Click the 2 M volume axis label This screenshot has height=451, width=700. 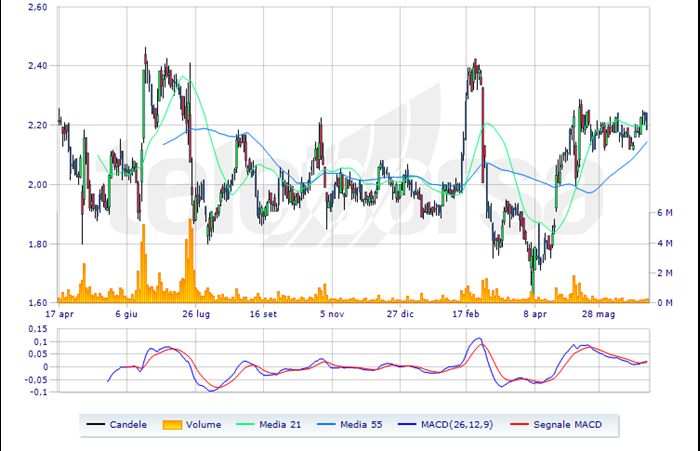pyautogui.click(x=665, y=273)
